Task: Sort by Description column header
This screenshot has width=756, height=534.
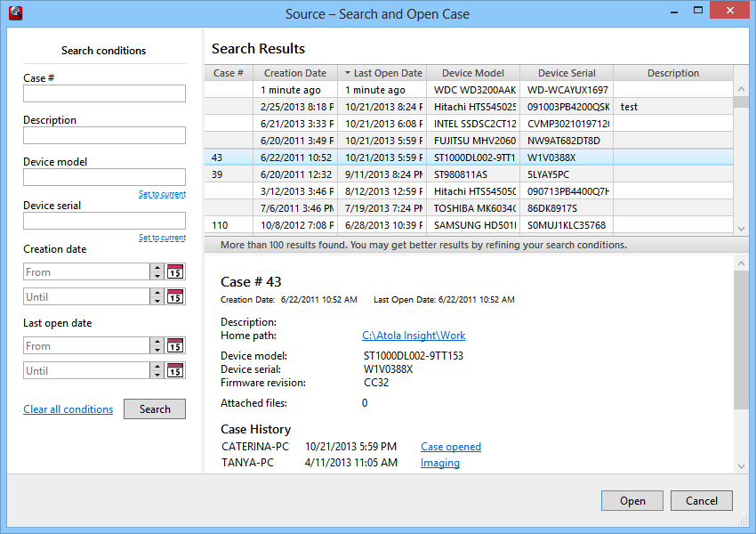Action: [673, 73]
